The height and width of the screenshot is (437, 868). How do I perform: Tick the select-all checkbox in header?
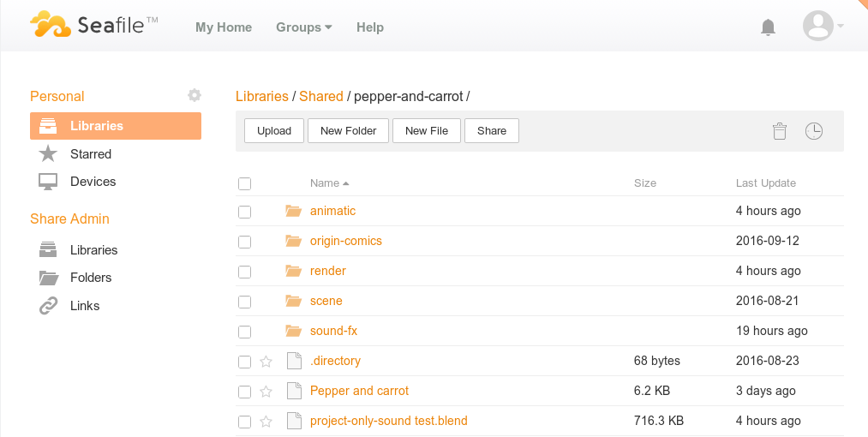pyautogui.click(x=245, y=183)
